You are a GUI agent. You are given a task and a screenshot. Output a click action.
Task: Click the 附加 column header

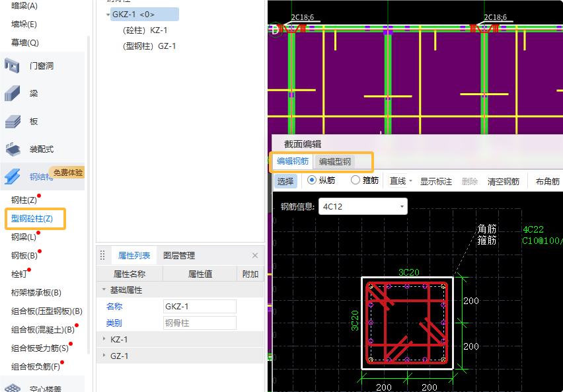pyautogui.click(x=250, y=274)
